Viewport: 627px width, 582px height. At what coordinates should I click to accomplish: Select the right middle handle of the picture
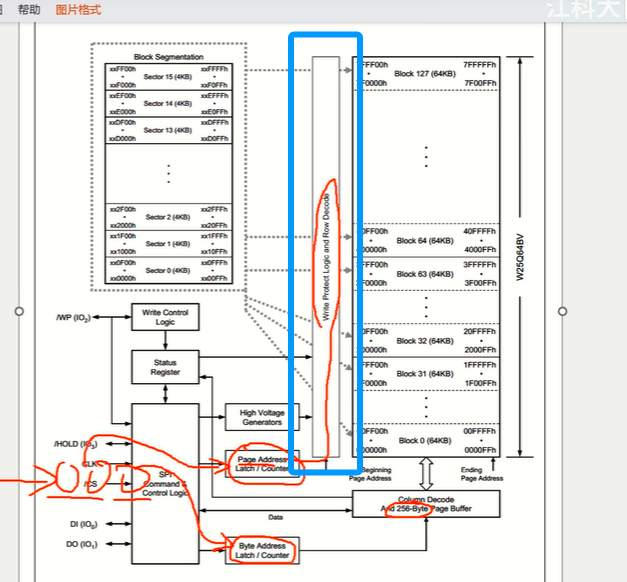tap(562, 311)
